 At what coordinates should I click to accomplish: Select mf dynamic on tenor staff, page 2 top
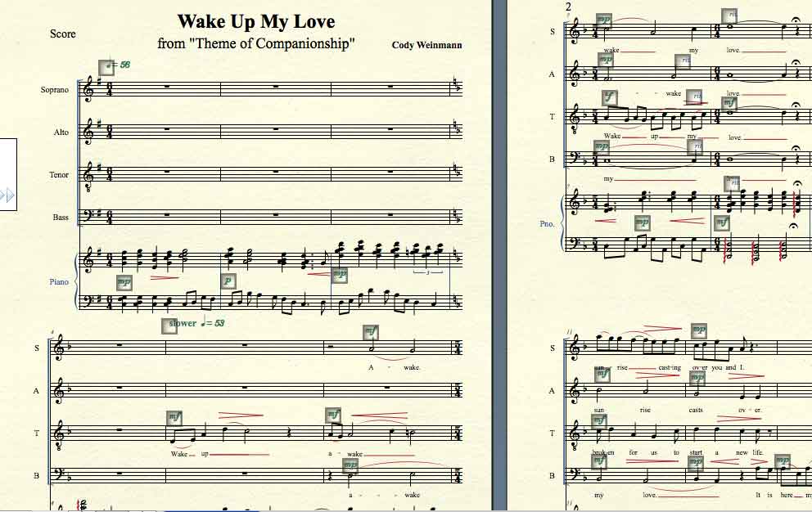coord(729,105)
